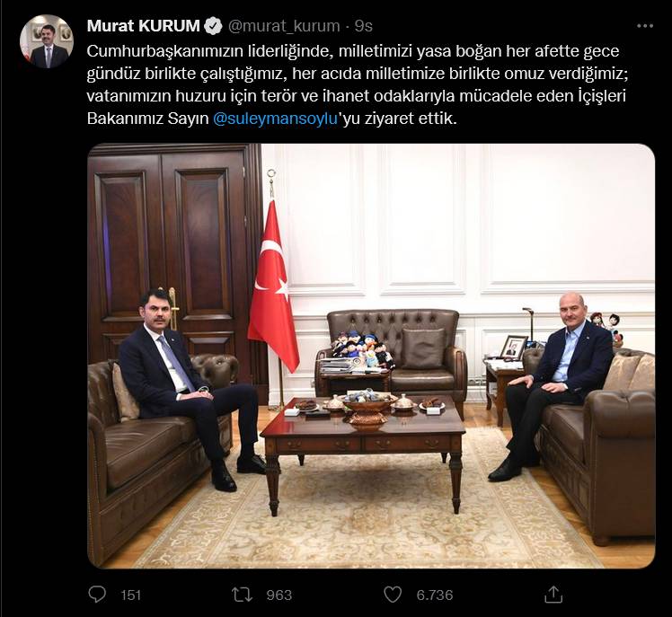Viewport: 672px width, 617px height.
Task: Click the 9s timestamp
Action: point(364,26)
